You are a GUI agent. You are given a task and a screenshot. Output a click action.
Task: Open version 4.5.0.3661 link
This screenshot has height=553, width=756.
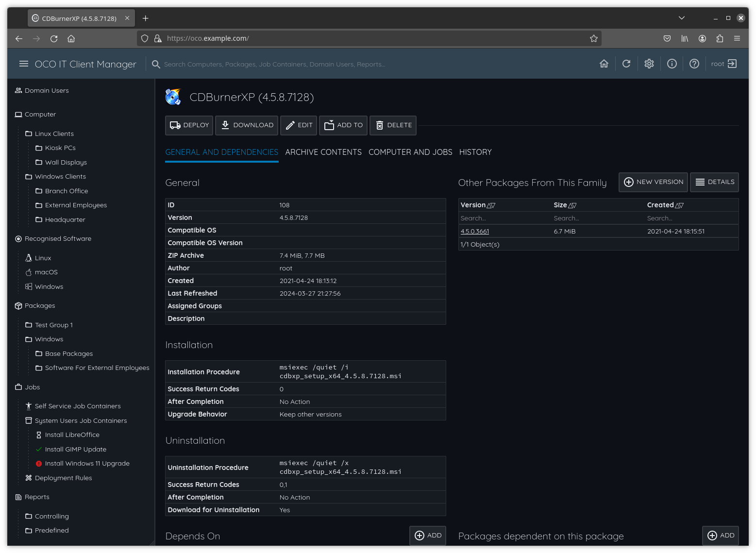(x=475, y=231)
